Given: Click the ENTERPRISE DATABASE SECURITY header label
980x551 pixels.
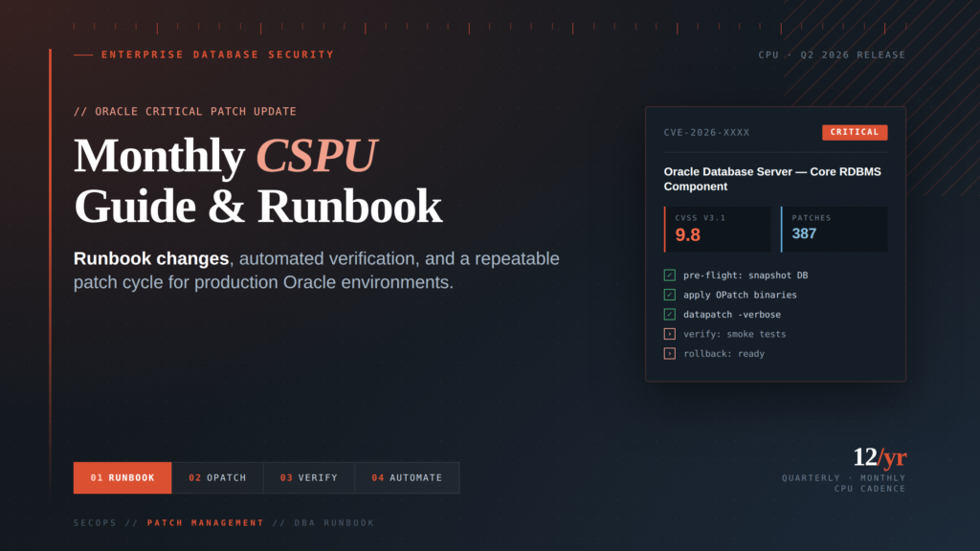Looking at the screenshot, I should tap(217, 55).
